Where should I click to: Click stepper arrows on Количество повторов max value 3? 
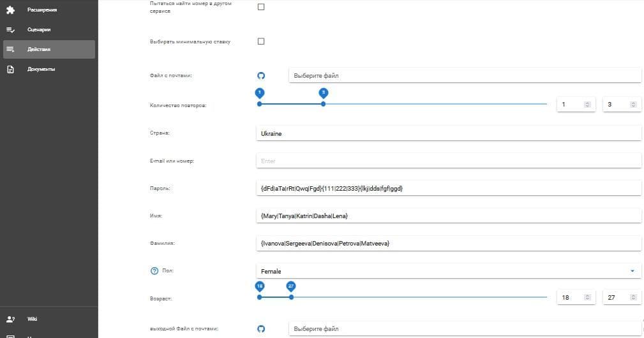(x=633, y=104)
